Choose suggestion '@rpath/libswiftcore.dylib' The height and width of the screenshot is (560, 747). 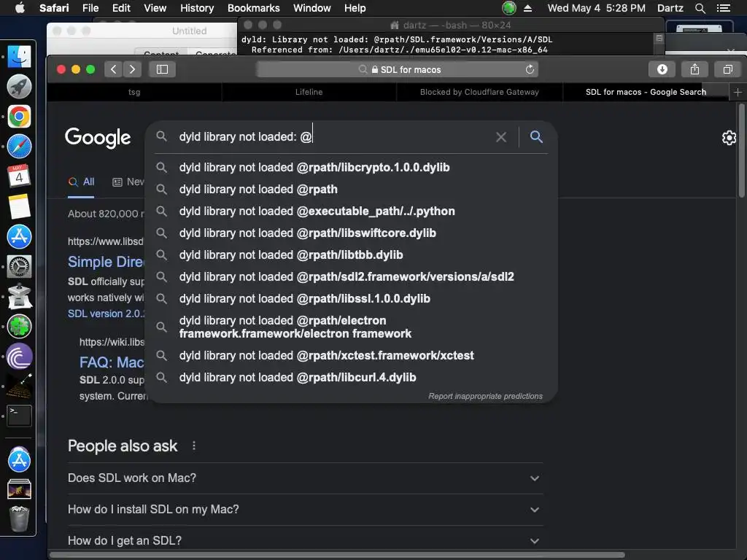[352, 233]
